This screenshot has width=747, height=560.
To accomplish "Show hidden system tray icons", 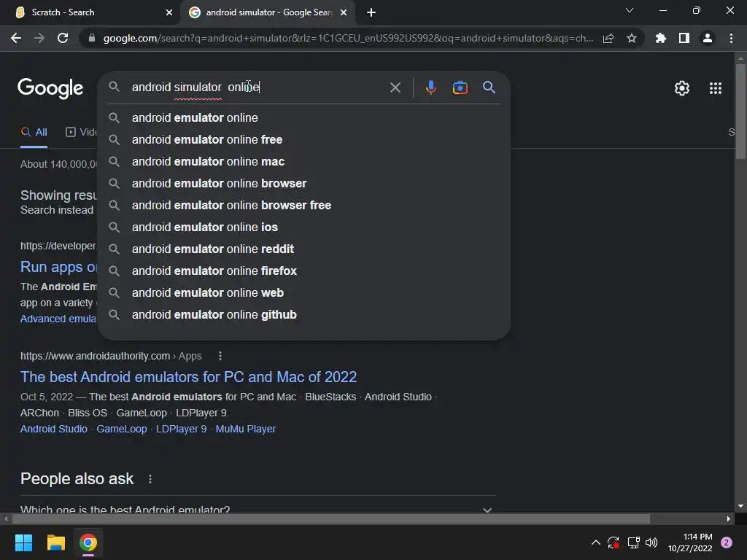I will [x=595, y=542].
